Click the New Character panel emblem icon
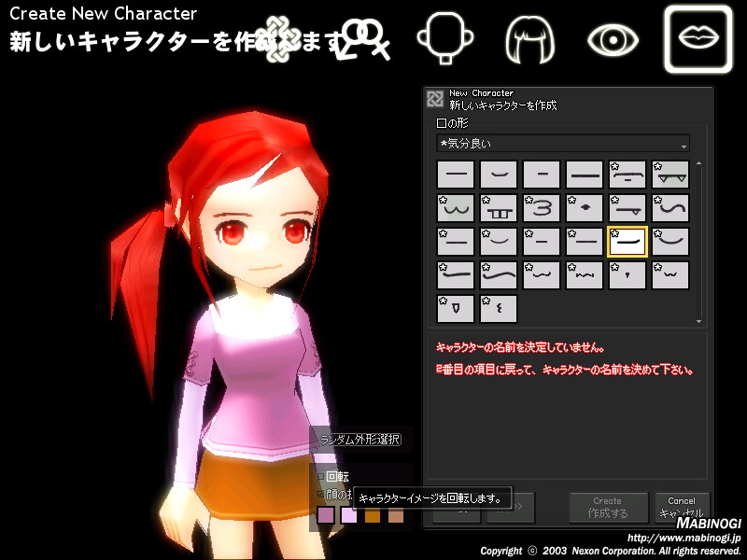This screenshot has height=560, width=747. (x=435, y=99)
